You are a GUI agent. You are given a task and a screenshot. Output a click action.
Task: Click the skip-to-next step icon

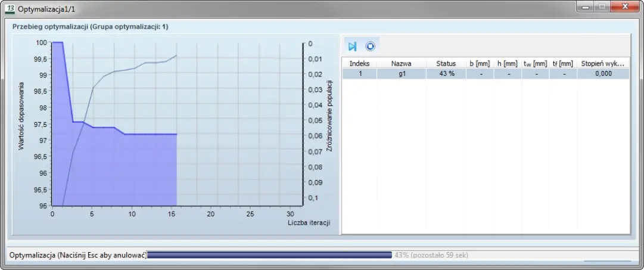(x=352, y=46)
